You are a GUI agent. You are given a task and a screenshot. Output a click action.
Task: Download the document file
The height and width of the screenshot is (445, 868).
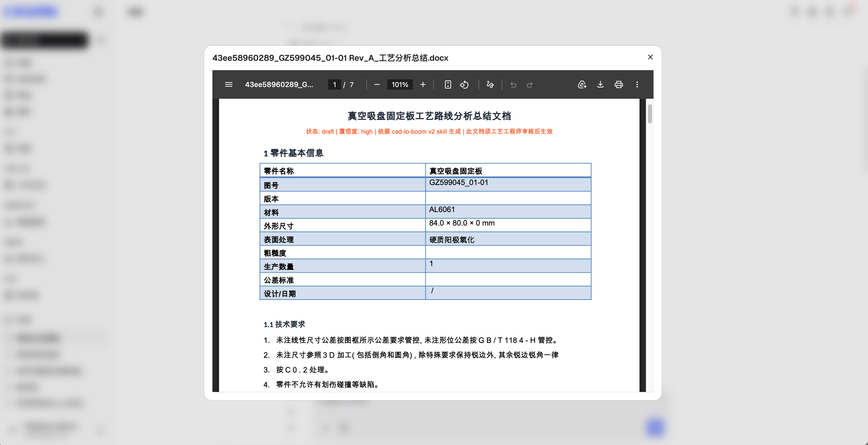click(x=600, y=84)
